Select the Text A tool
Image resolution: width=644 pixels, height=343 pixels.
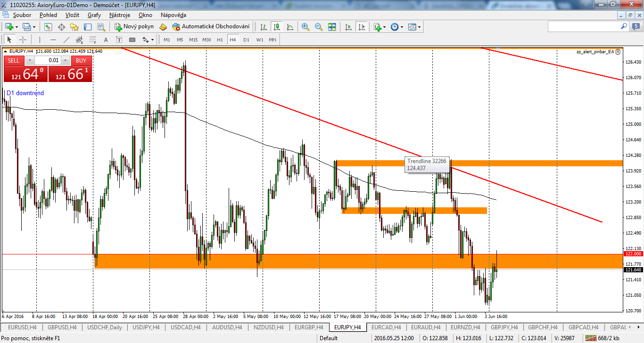pyautogui.click(x=106, y=40)
